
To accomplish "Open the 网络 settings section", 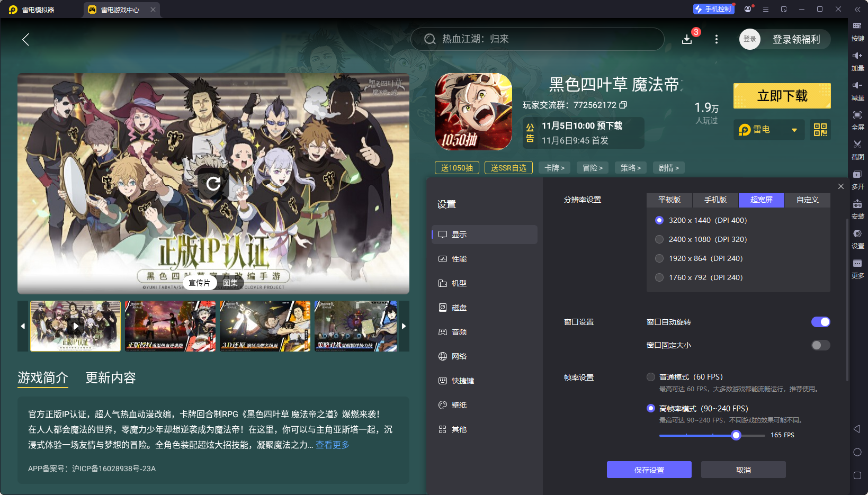I will pyautogui.click(x=459, y=356).
